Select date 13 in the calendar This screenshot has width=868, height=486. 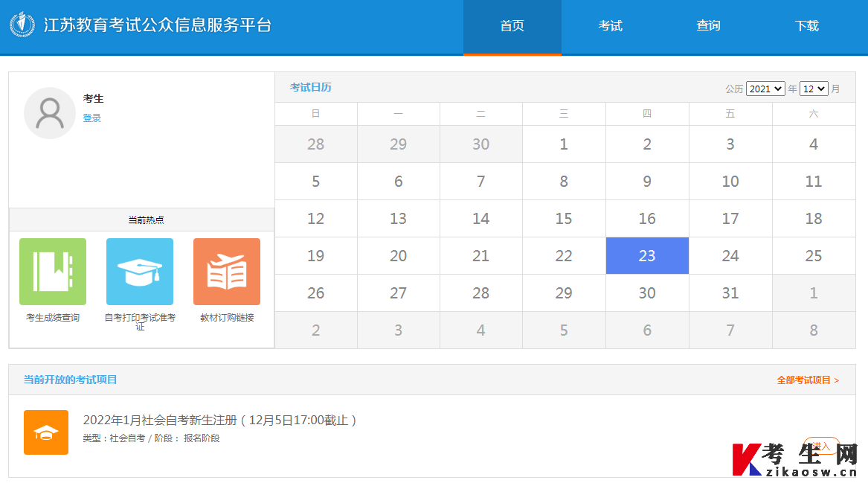pos(398,219)
